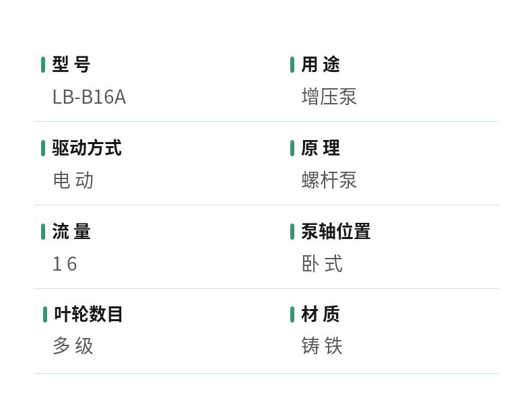
Task: Select the 铸铁 material value
Action: (x=322, y=346)
